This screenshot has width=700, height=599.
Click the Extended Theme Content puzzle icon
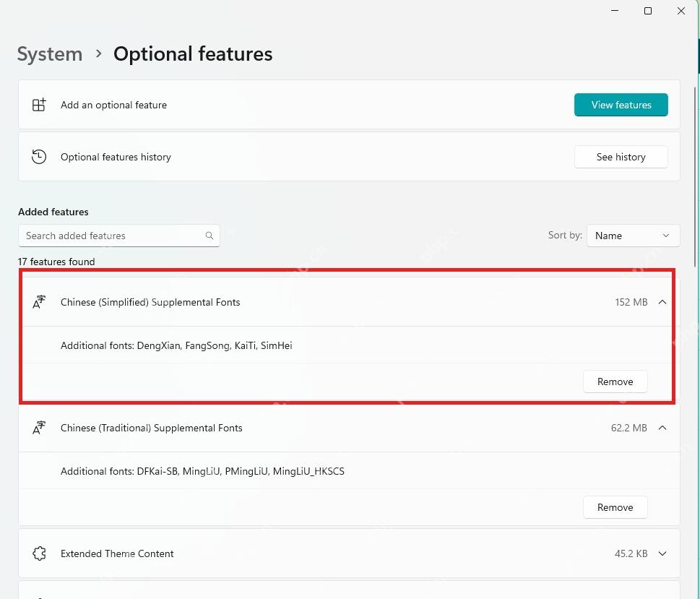39,553
